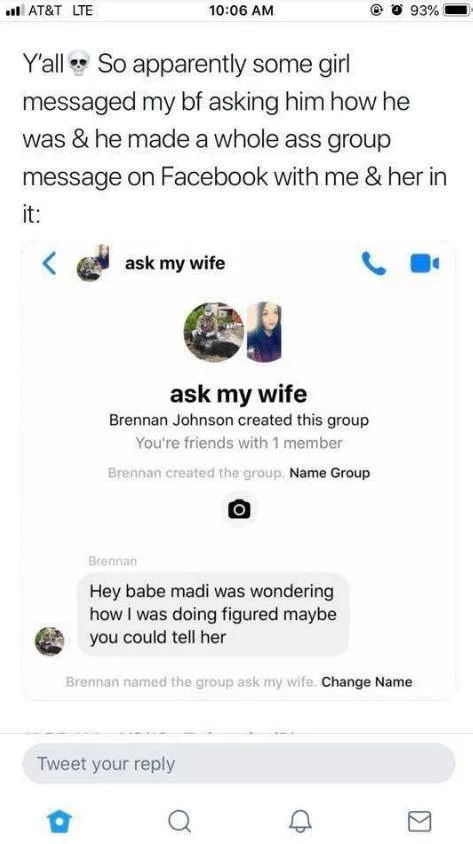The height and width of the screenshot is (844, 473).
Task: Tap the woman's profile photo thumbnail
Action: click(264, 332)
